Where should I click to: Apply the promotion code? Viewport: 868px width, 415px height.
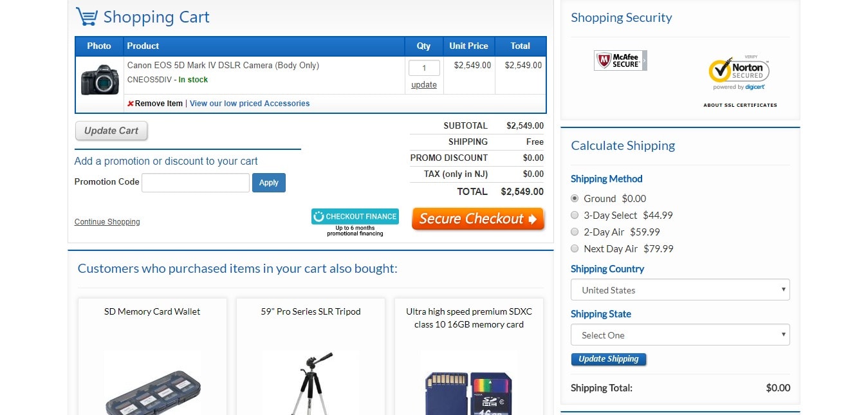tap(268, 183)
